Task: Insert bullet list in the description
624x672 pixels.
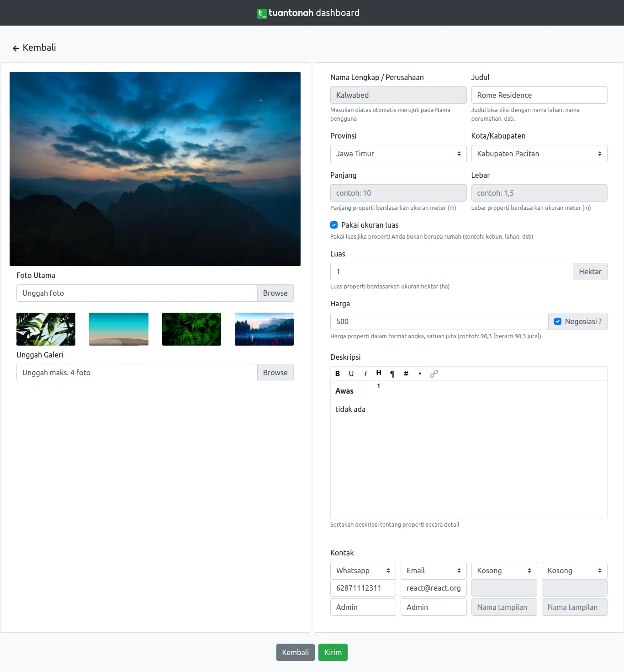Action: (x=420, y=373)
